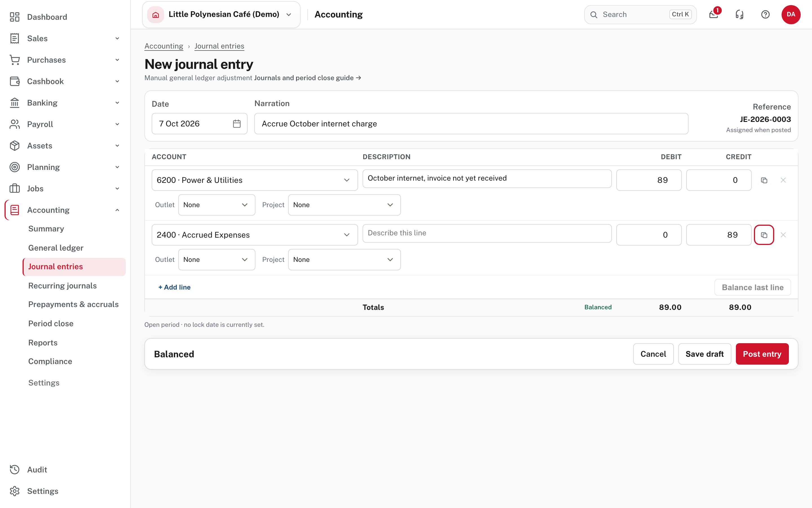
Task: Duplicate the Power & Utilities line
Action: (764, 180)
